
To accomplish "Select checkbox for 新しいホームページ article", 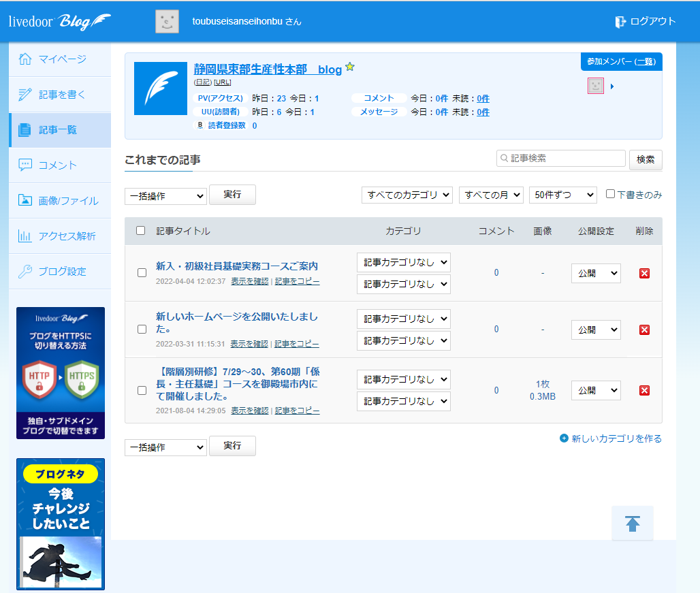I will point(142,329).
